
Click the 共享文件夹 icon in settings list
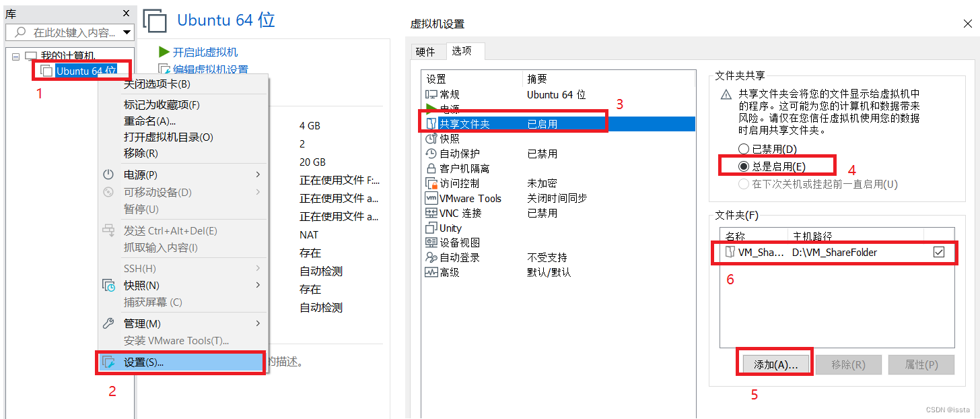tap(431, 124)
